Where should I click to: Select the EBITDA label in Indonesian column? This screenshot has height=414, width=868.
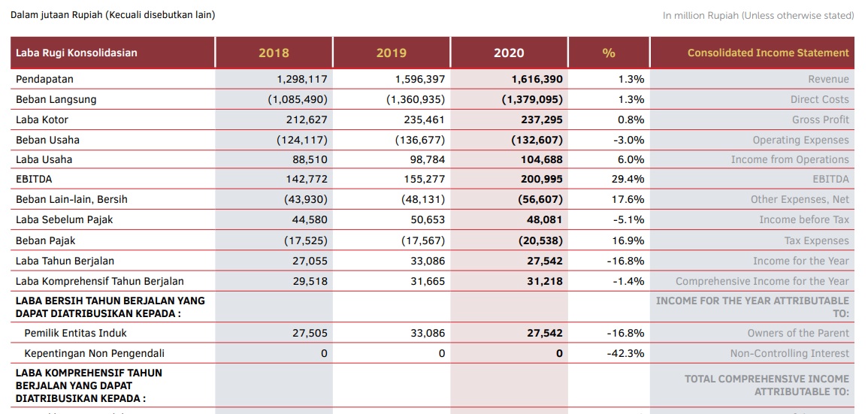32,180
